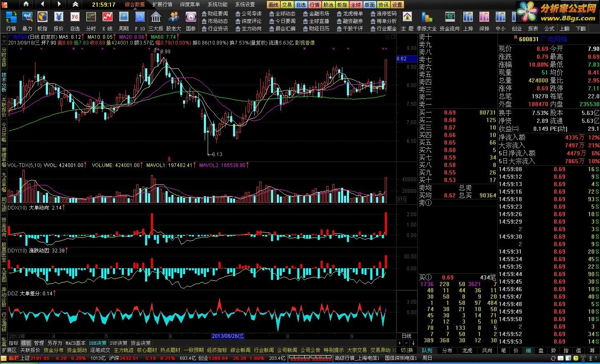Go forward with the right arrow button

pyautogui.click(x=59, y=4)
